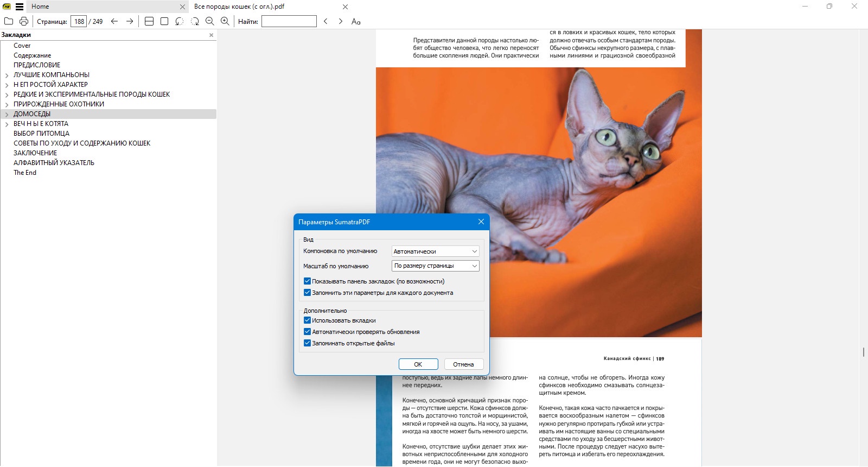Toggle the match case Aa icon
This screenshot has width=868, height=467.
click(356, 21)
